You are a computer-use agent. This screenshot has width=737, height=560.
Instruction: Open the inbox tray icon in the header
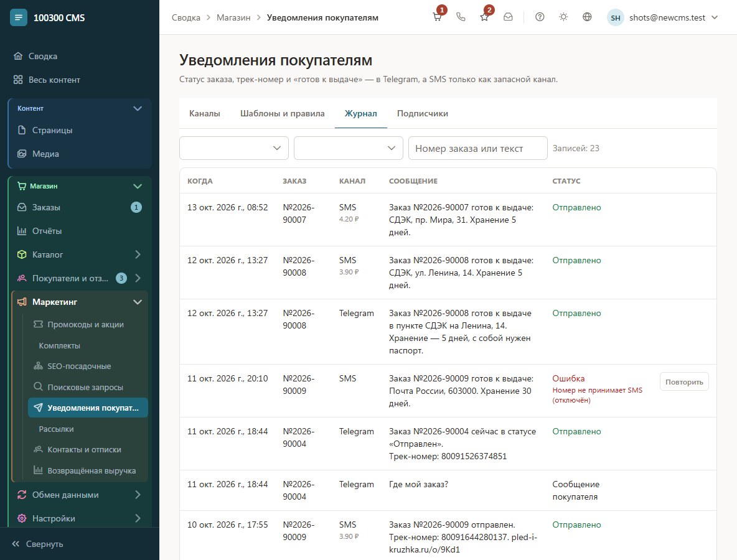[x=508, y=17]
